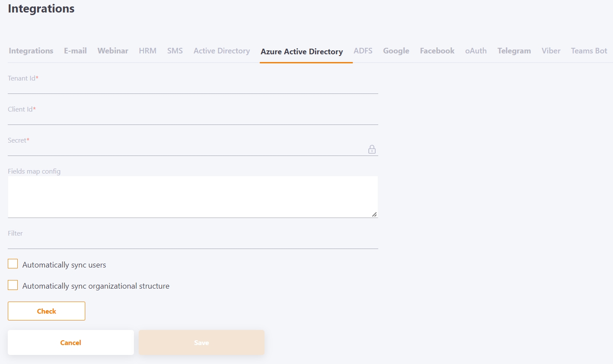Switch to the Google integration tab

point(396,50)
